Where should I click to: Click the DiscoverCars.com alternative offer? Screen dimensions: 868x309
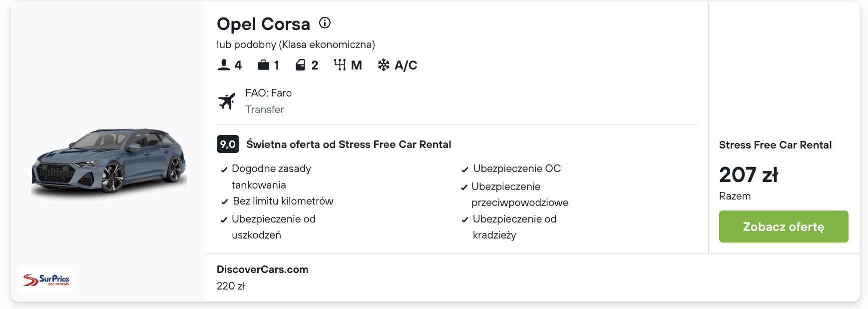tap(262, 269)
